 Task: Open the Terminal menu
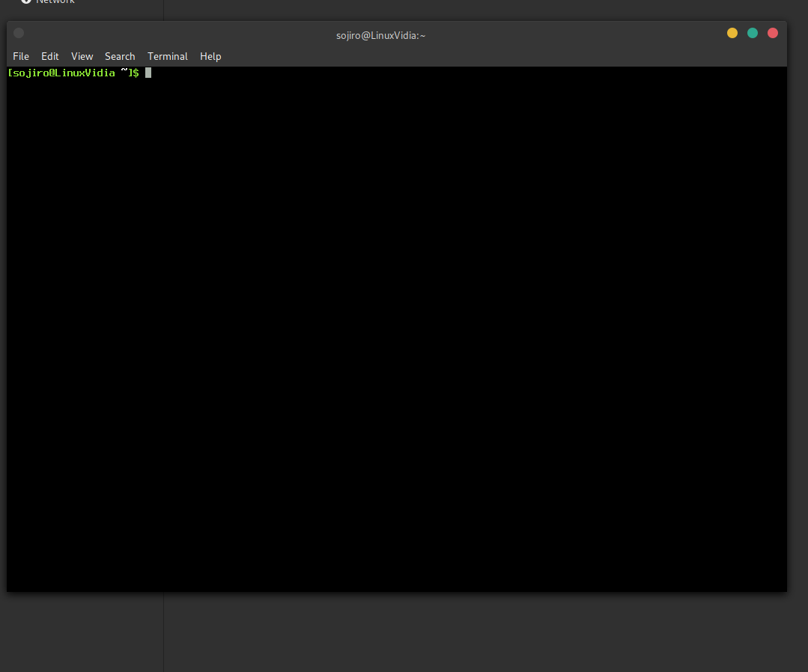[168, 56]
